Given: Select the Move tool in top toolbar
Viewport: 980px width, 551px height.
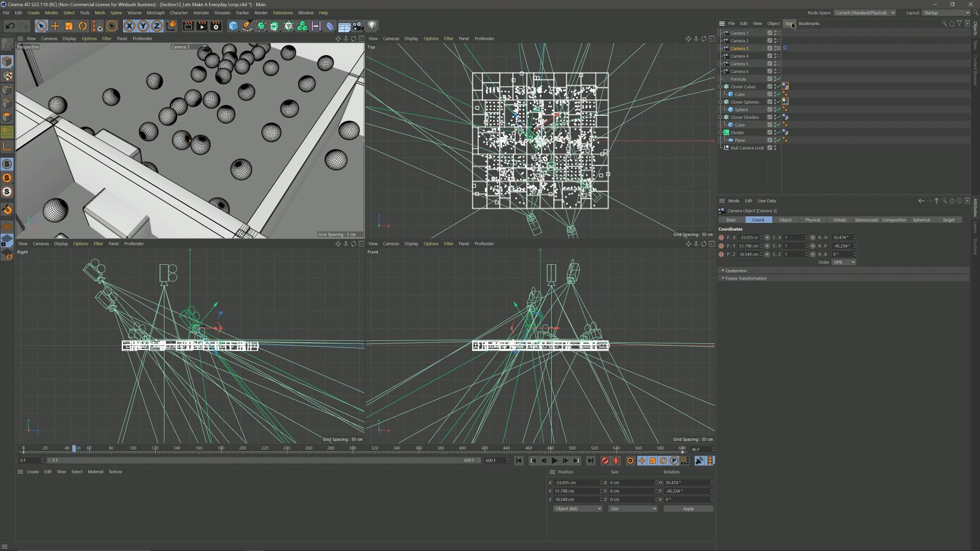Looking at the screenshot, I should [x=55, y=26].
